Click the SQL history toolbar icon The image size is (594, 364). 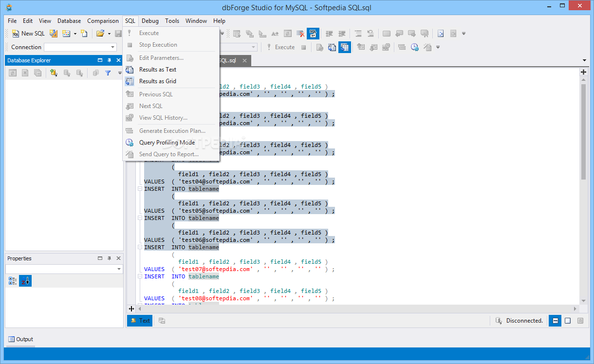pyautogui.click(x=386, y=47)
